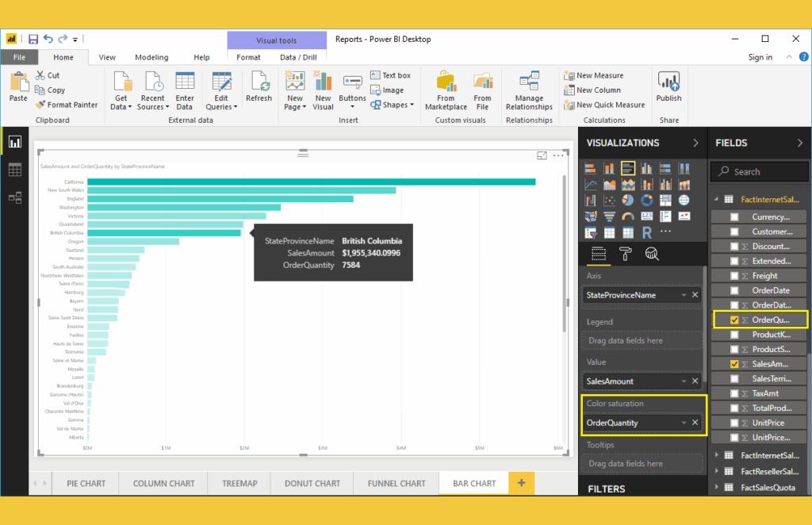Switch to the Modeling ribbon tab
Viewport: 812px width, 525px height.
(151, 57)
